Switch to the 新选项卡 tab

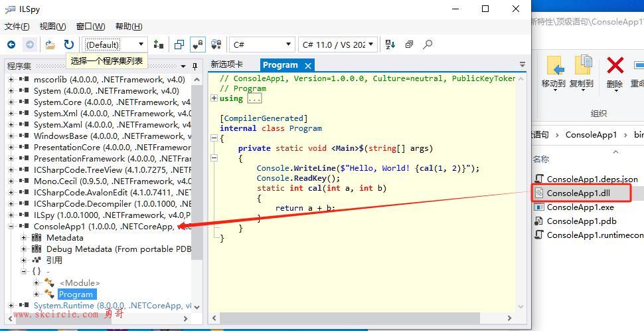[226, 64]
